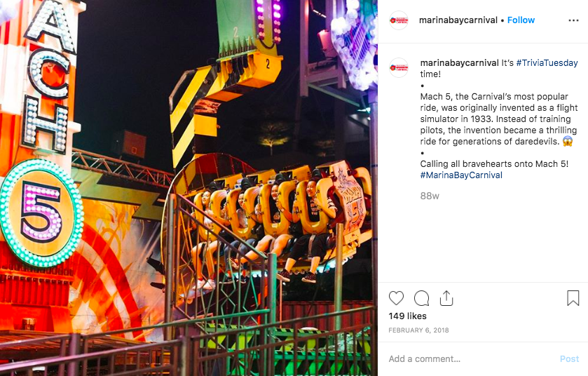Click the number 5 sign in photo

click(41, 213)
